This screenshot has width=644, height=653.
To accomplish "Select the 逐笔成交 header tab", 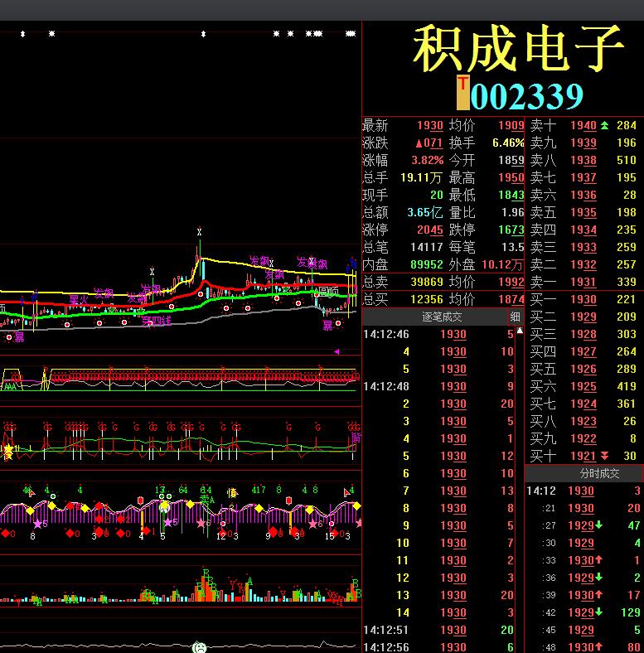I will (442, 317).
